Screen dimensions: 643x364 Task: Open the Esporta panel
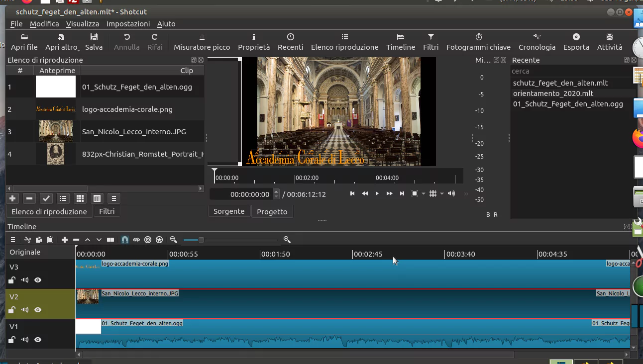(576, 42)
